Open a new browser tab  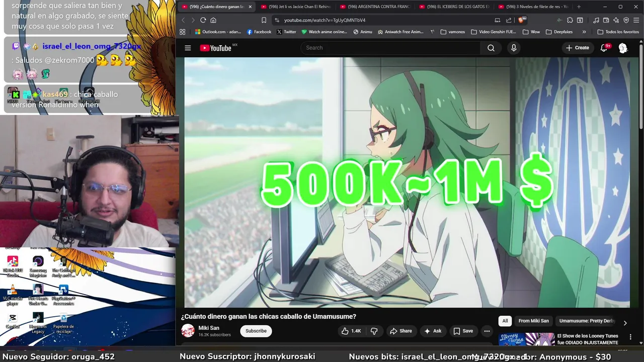coord(579,7)
